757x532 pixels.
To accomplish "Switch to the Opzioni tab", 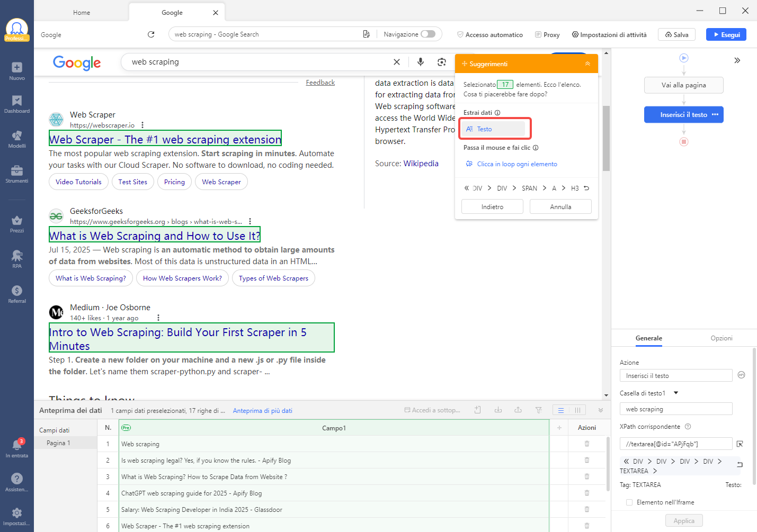I will click(x=721, y=338).
